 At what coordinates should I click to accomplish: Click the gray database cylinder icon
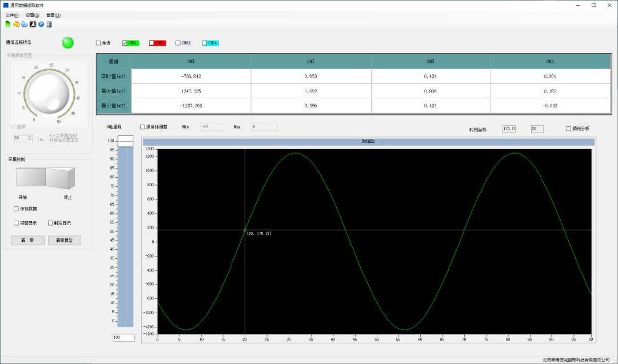(49, 24)
